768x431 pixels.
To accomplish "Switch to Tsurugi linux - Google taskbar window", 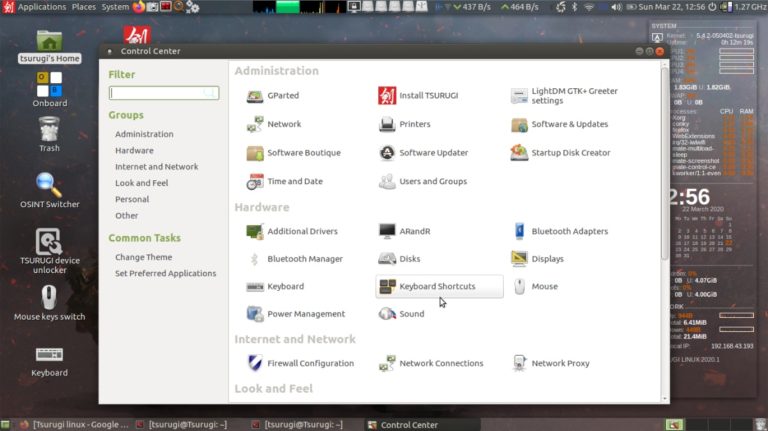I will coord(74,425).
